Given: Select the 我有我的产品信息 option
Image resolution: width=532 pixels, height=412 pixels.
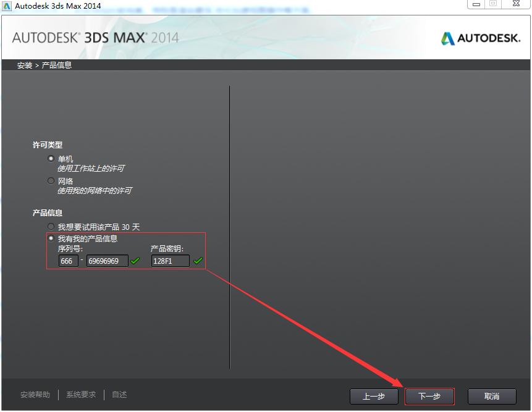Looking at the screenshot, I should (x=51, y=238).
